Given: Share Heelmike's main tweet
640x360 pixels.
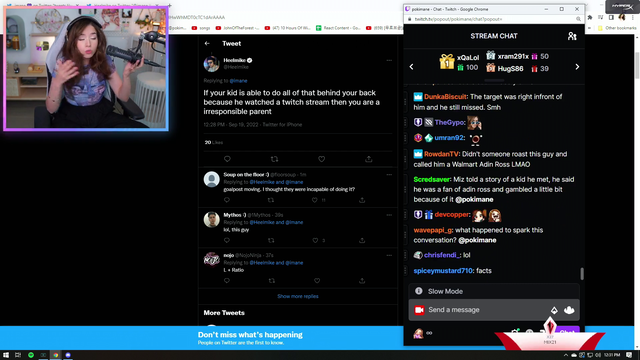Looking at the screenshot, I should (x=369, y=159).
